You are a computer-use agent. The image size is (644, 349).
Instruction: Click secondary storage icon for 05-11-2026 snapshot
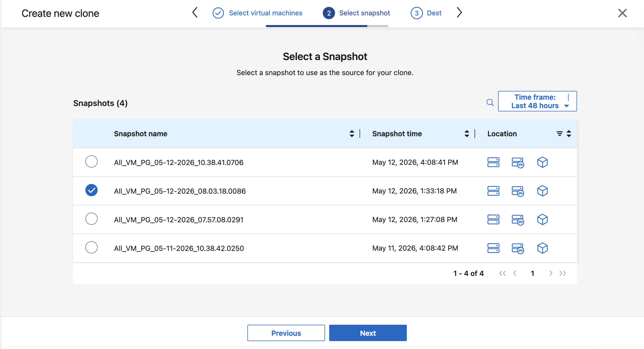(x=518, y=248)
